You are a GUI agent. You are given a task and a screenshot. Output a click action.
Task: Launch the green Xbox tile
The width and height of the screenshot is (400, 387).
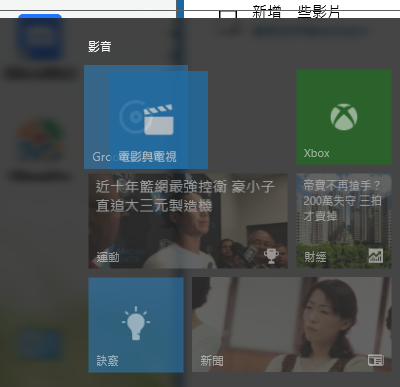click(x=344, y=117)
